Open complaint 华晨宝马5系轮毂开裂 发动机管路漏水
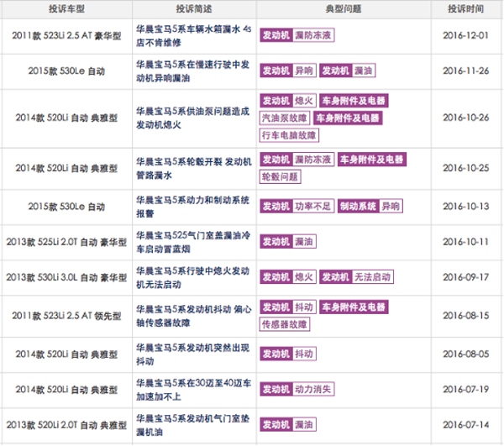 point(193,168)
